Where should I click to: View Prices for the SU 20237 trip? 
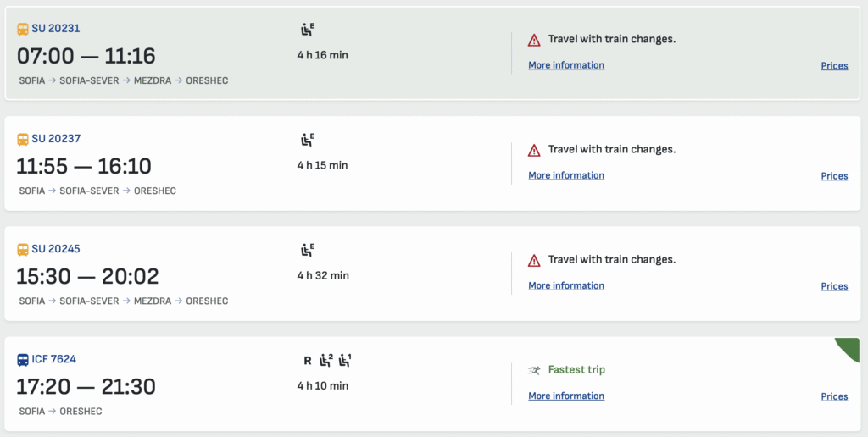coord(834,176)
